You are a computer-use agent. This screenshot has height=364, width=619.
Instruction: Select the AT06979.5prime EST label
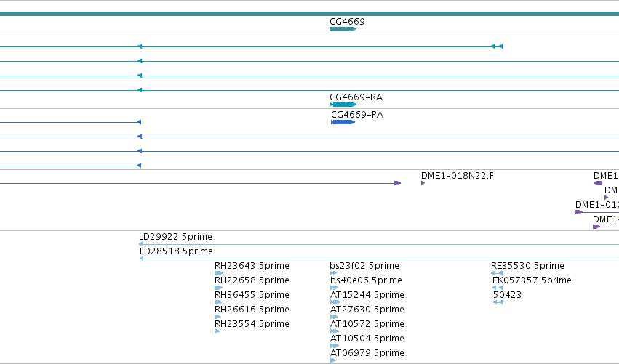click(x=367, y=353)
